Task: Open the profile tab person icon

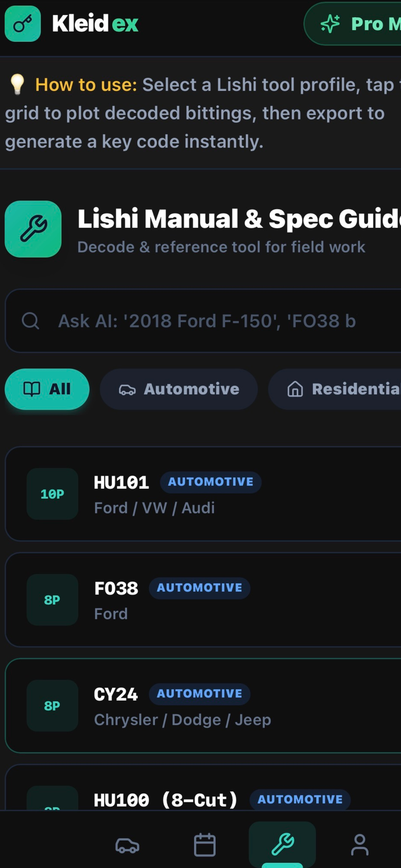Action: [360, 845]
